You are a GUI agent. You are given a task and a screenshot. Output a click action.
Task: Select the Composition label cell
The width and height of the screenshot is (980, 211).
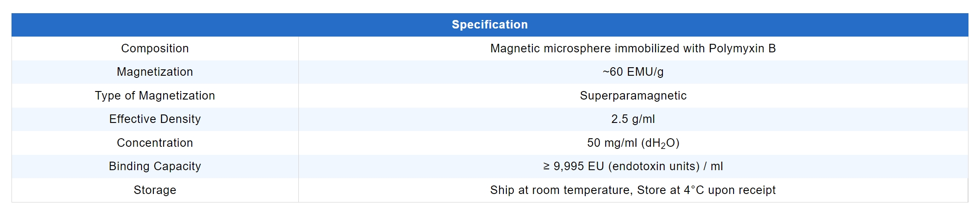point(155,48)
